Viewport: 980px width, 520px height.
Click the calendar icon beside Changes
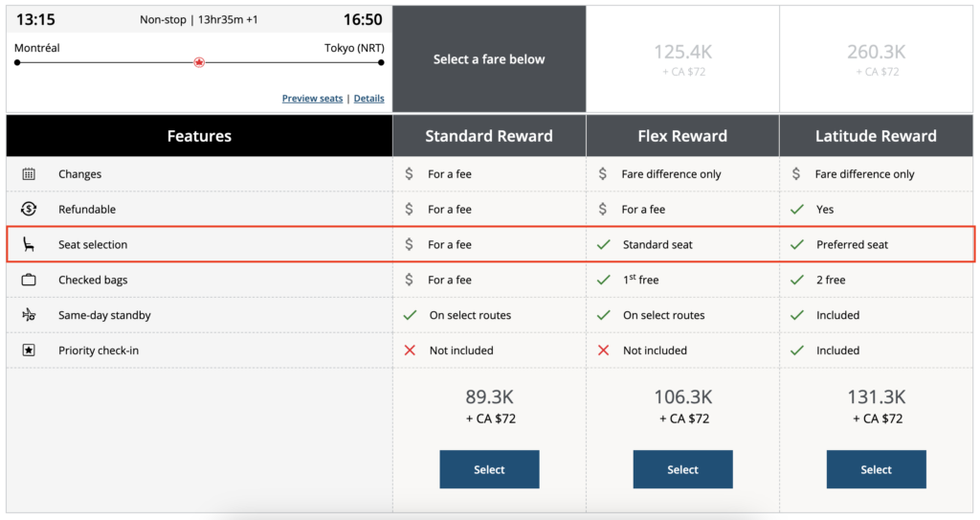29,174
